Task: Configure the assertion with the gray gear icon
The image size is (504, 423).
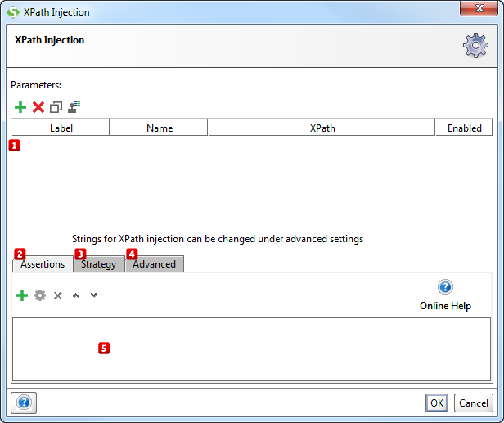Action: [40, 295]
